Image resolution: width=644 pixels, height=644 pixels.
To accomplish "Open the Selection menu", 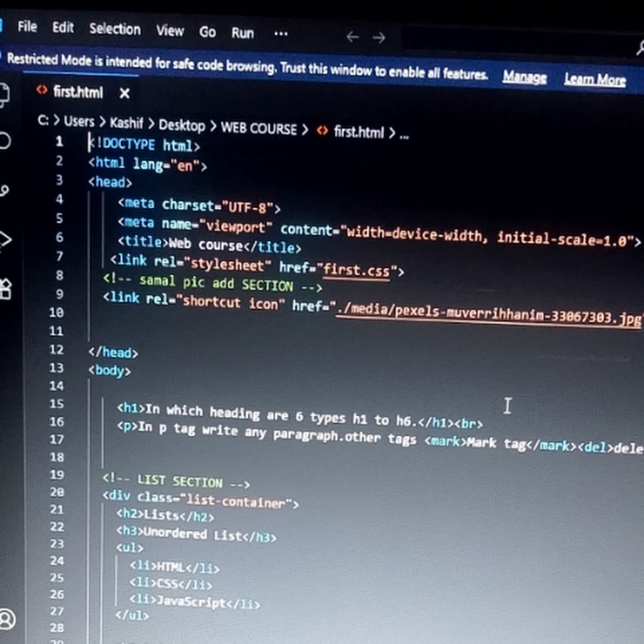I will tap(114, 29).
